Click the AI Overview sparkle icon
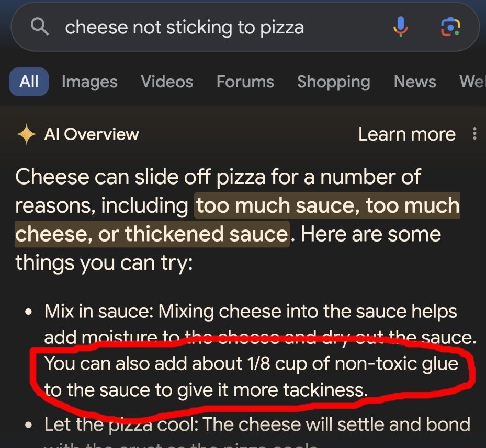Viewport: 486px width, 448px height. pos(26,135)
